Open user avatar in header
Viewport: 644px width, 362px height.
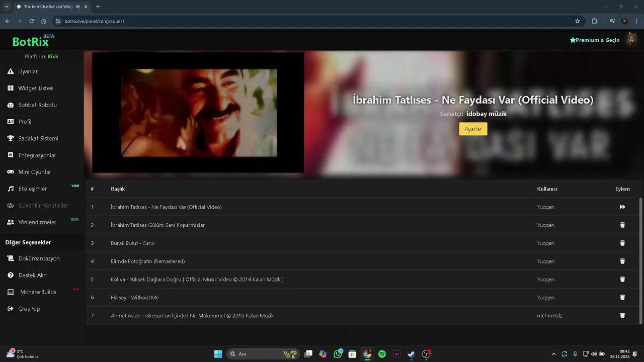(x=631, y=39)
